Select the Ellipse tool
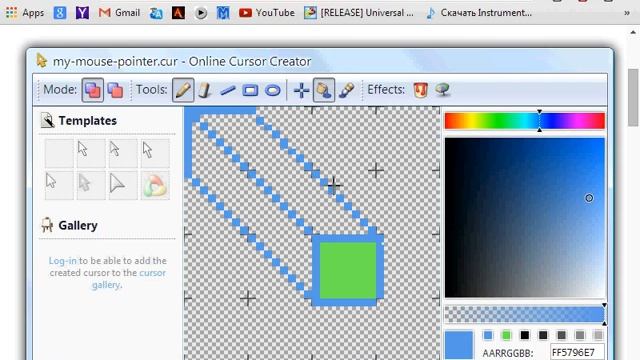This screenshot has height=360, width=640. pyautogui.click(x=273, y=90)
